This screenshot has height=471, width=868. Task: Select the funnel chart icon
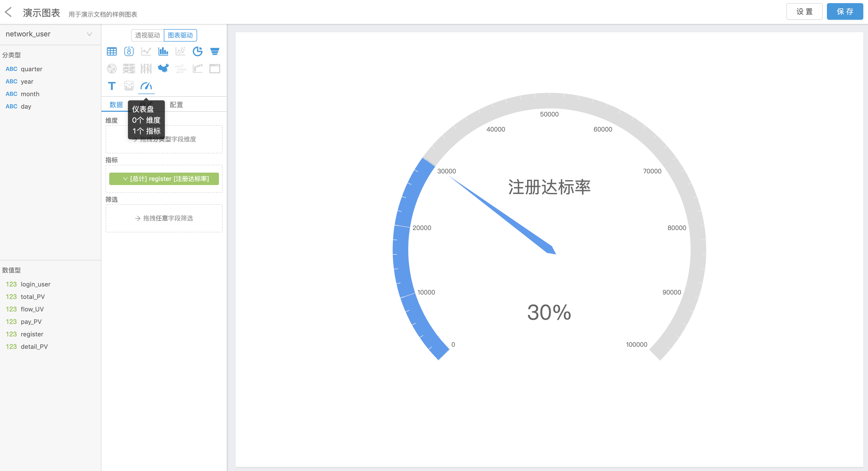pyautogui.click(x=215, y=51)
